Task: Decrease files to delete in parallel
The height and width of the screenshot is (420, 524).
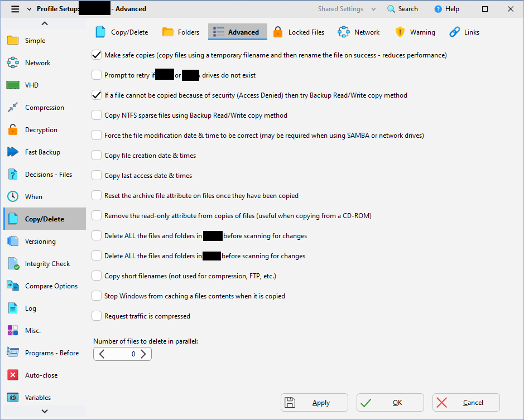Action: pos(102,354)
